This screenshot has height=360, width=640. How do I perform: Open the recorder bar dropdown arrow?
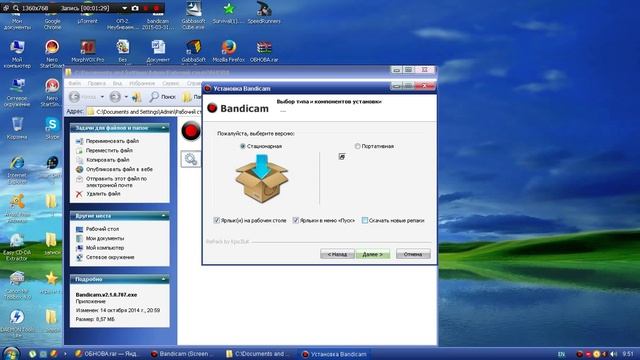coord(124,8)
